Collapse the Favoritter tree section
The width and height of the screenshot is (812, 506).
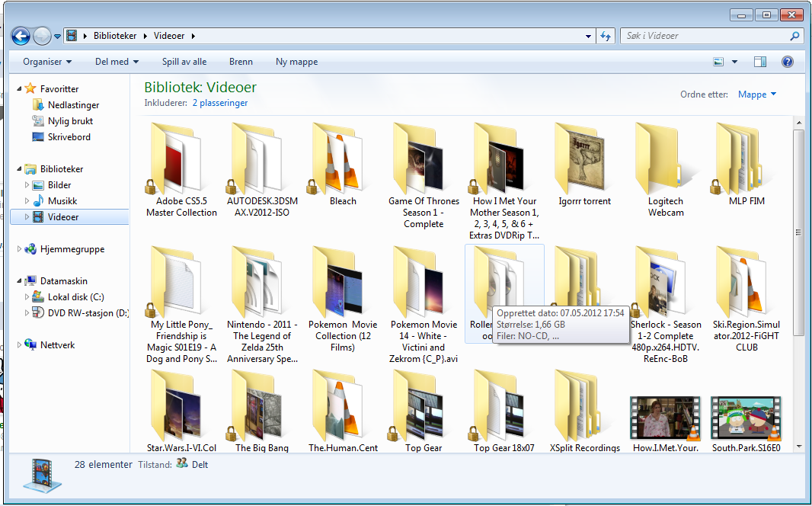click(x=19, y=88)
